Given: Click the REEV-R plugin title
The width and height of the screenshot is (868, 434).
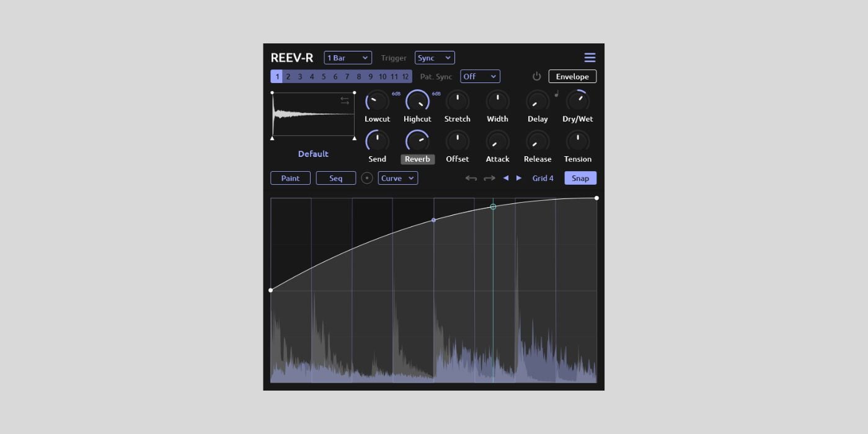Looking at the screenshot, I should (x=292, y=58).
